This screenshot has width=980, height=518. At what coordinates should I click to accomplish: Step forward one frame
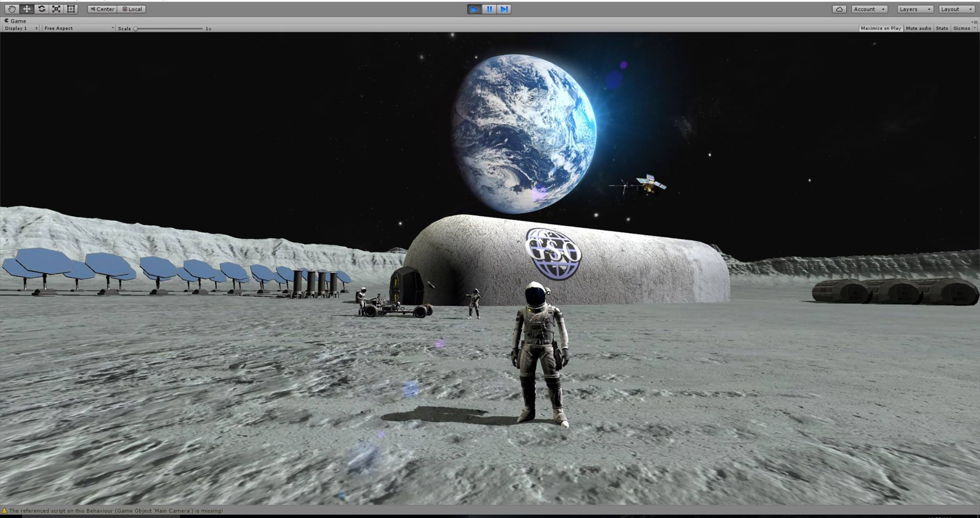[x=504, y=9]
